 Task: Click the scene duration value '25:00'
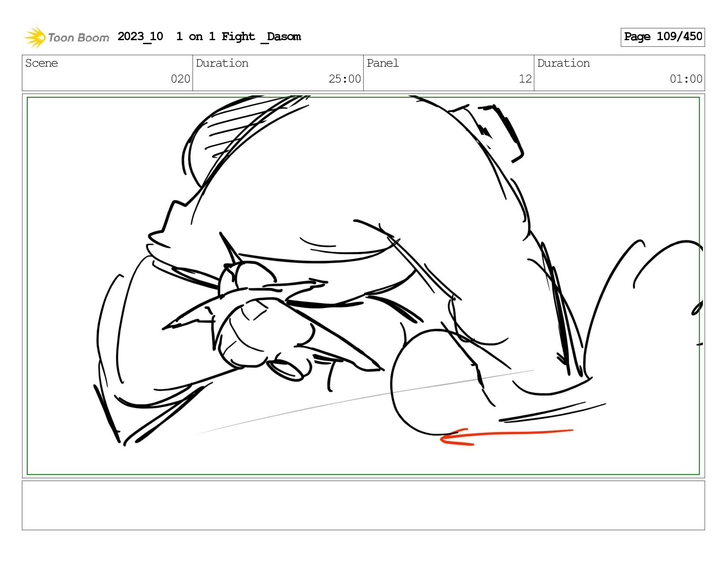tap(345, 79)
